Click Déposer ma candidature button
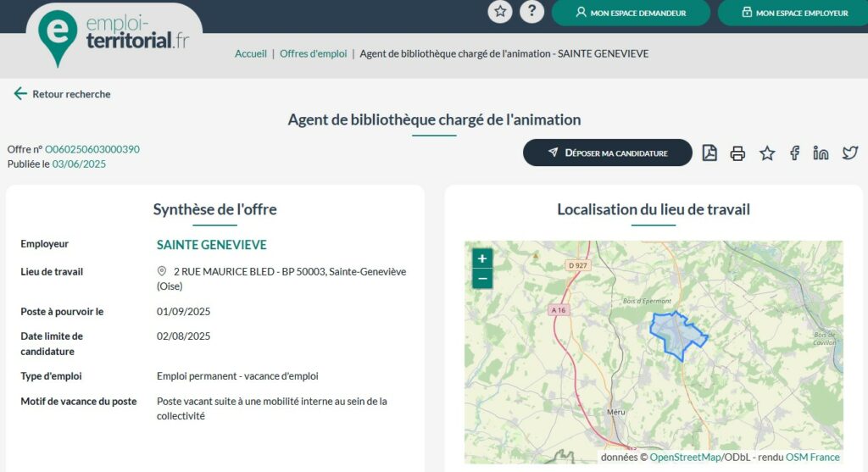Screen dimensions: 868x472 click(x=607, y=153)
